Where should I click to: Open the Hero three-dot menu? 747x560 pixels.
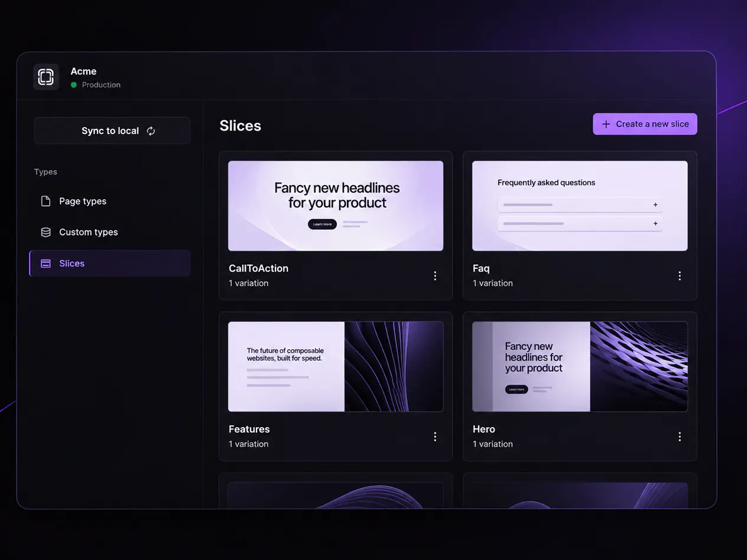tap(680, 437)
